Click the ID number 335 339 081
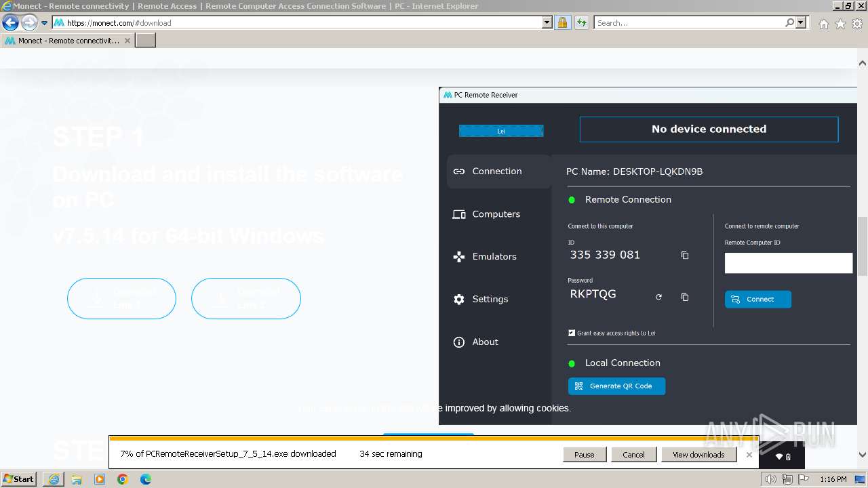 [x=605, y=255]
